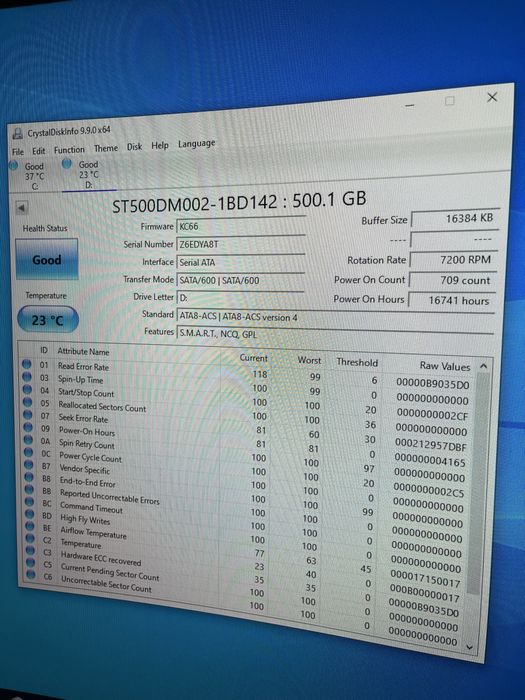The image size is (525, 700).
Task: Click the status dot for Spin Retry Count
Action: coord(29,440)
